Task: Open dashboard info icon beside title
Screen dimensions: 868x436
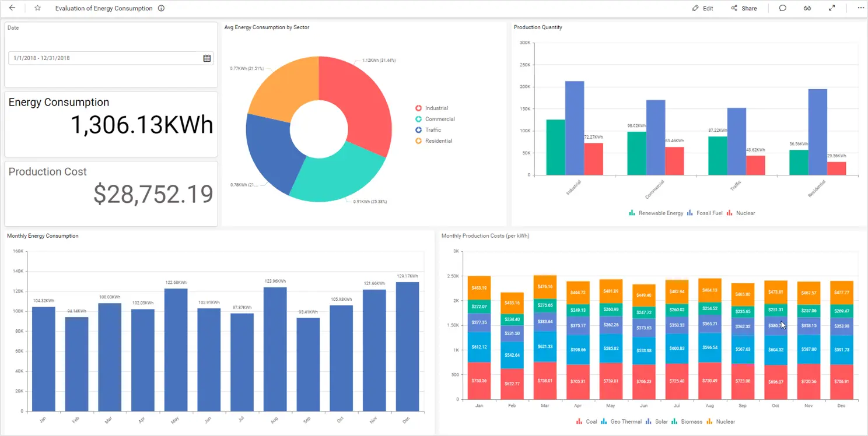Action: (x=161, y=8)
